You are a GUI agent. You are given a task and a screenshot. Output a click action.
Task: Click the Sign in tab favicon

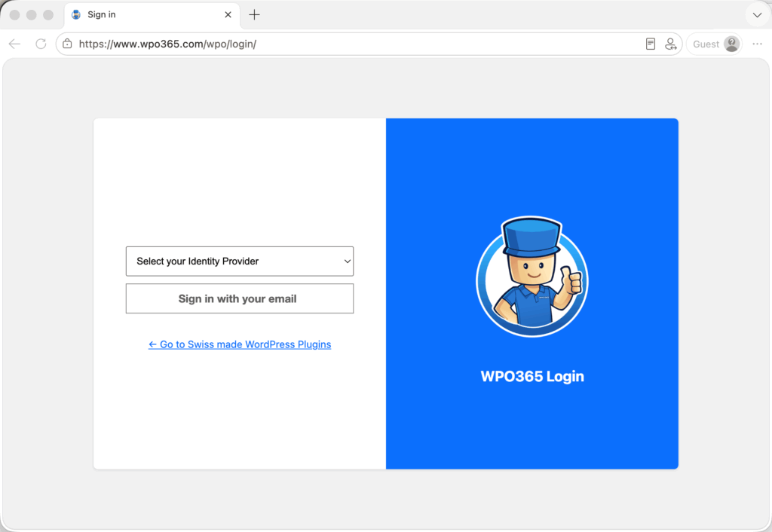(76, 15)
